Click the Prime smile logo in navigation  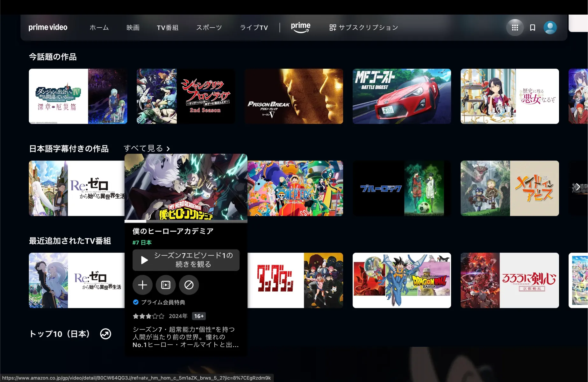coord(300,27)
